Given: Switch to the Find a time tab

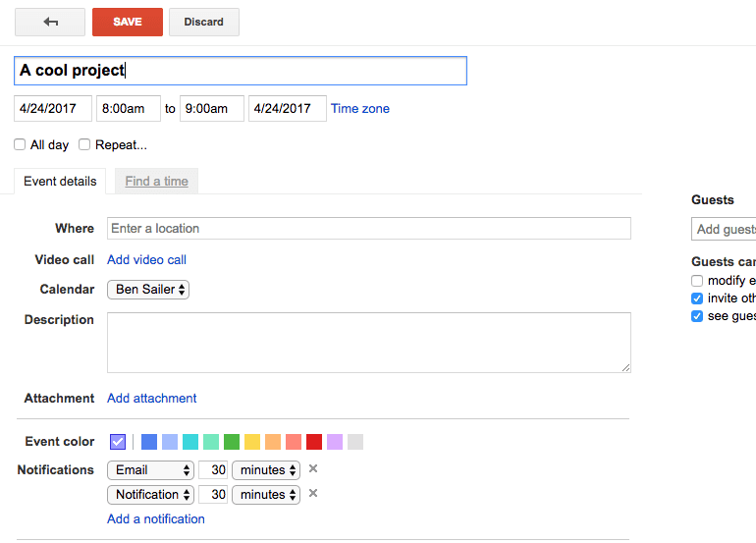Looking at the screenshot, I should click(156, 181).
